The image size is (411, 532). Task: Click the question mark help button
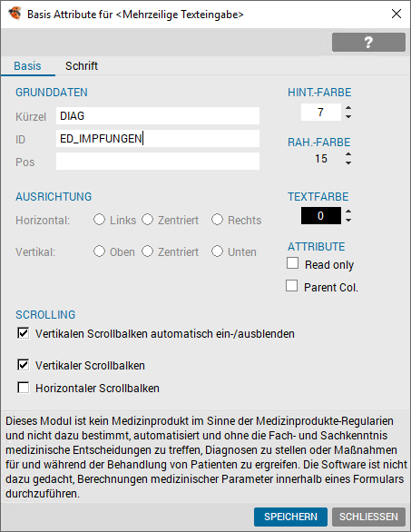coord(368,43)
